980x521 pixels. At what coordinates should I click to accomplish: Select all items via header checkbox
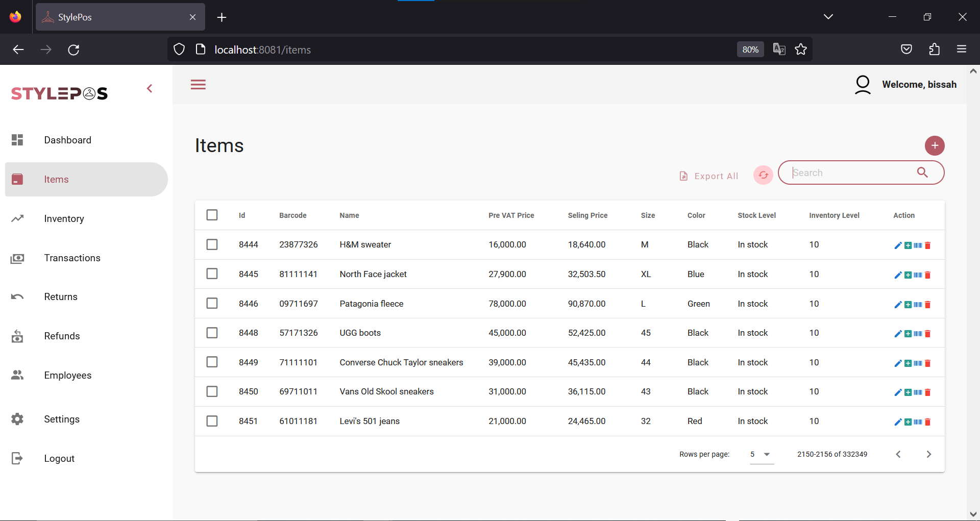pyautogui.click(x=212, y=215)
